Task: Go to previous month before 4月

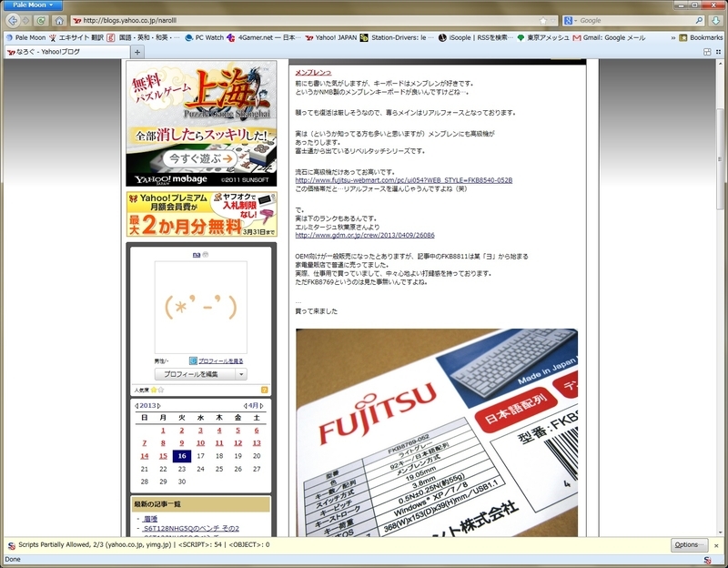Action: [245, 405]
